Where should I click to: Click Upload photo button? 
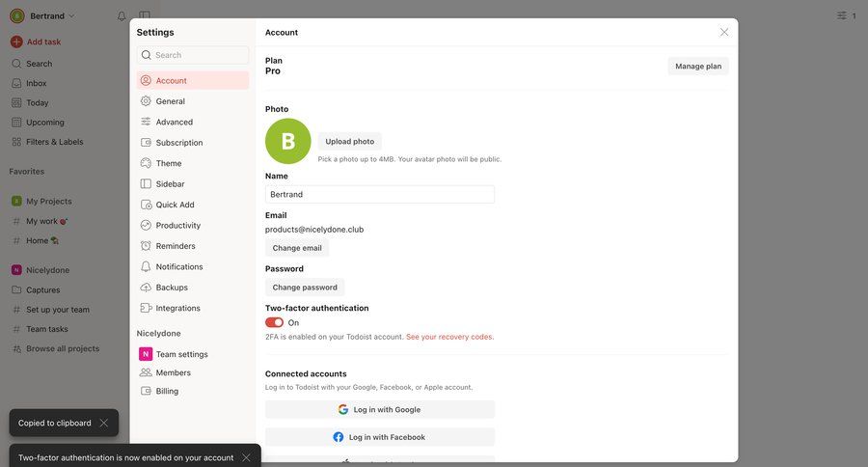349,141
